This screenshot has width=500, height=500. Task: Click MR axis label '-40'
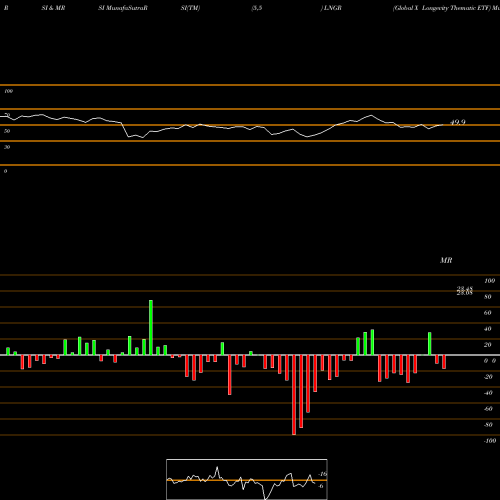tap(488, 393)
